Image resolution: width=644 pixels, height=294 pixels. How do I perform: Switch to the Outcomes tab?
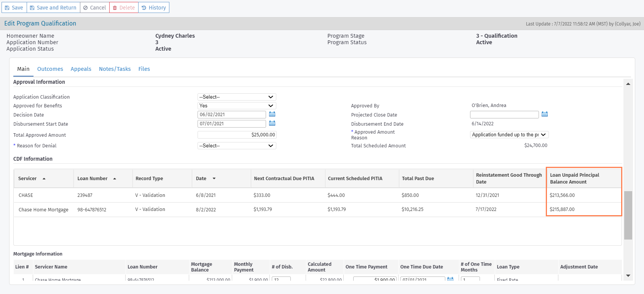pos(50,69)
